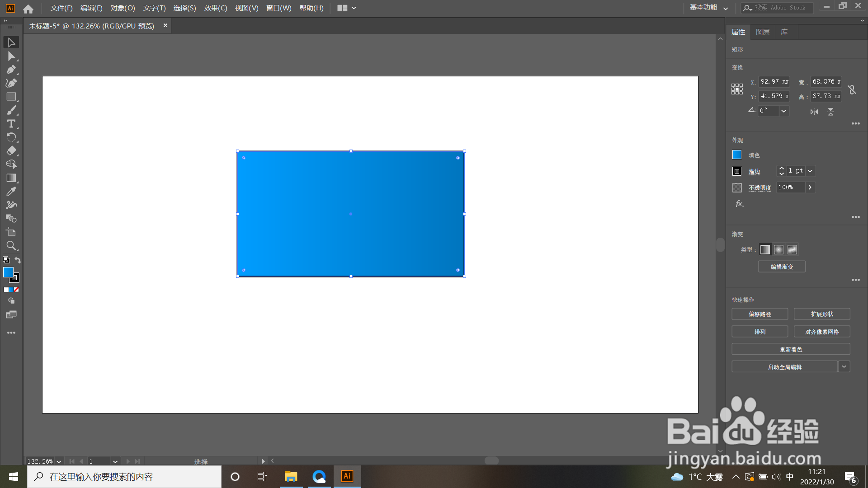Viewport: 868px width, 488px height.
Task: Choose the linear gradient type
Action: click(x=765, y=249)
